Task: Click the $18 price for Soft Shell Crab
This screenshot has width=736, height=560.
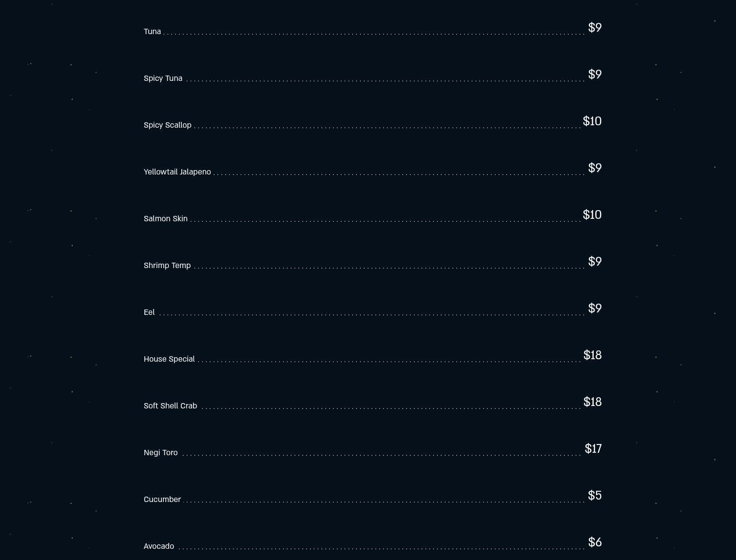Action: click(x=593, y=402)
